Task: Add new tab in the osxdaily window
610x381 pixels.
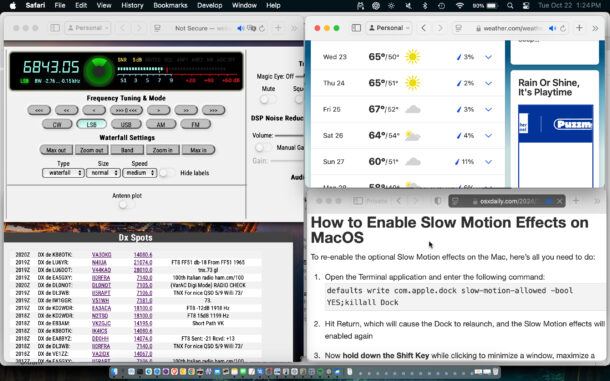Action: 576,201
